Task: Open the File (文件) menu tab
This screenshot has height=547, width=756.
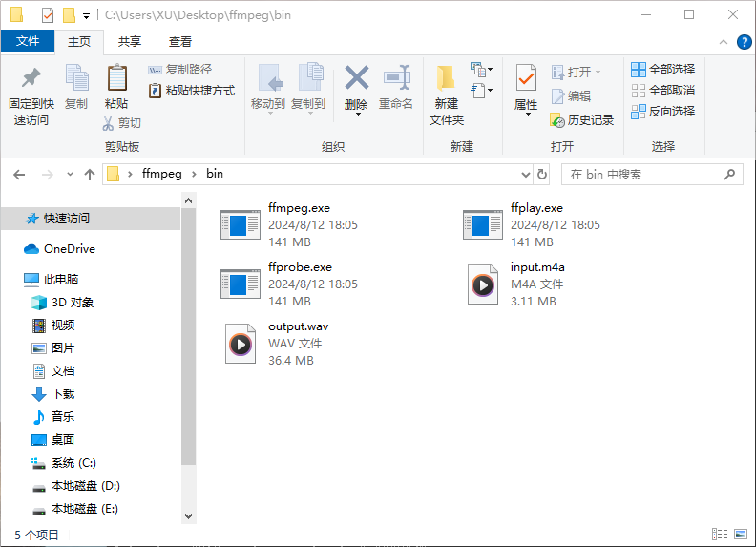Action: click(x=28, y=41)
